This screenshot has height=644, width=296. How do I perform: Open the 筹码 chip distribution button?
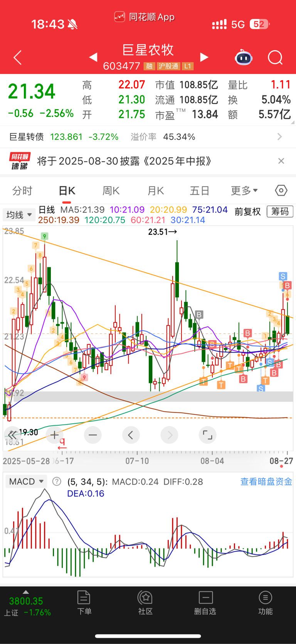[x=280, y=211]
